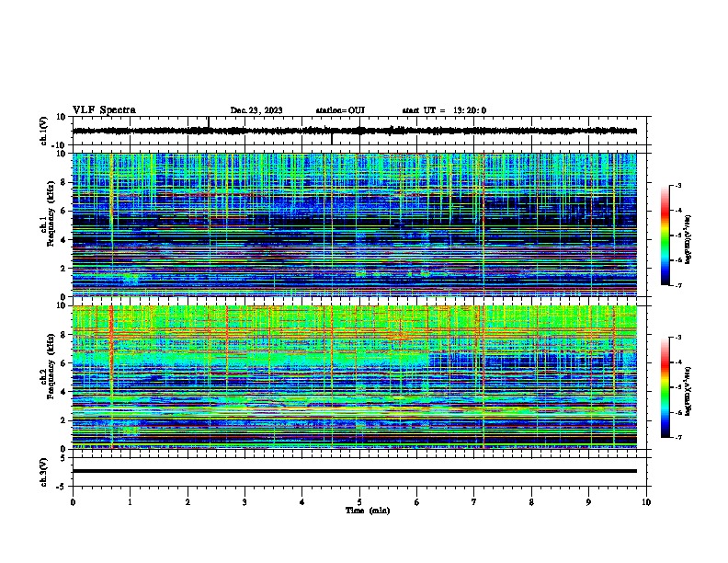Click the ch.1 color bar "log(PSD)" label
Viewport: 728px width, 563px height.
point(688,239)
